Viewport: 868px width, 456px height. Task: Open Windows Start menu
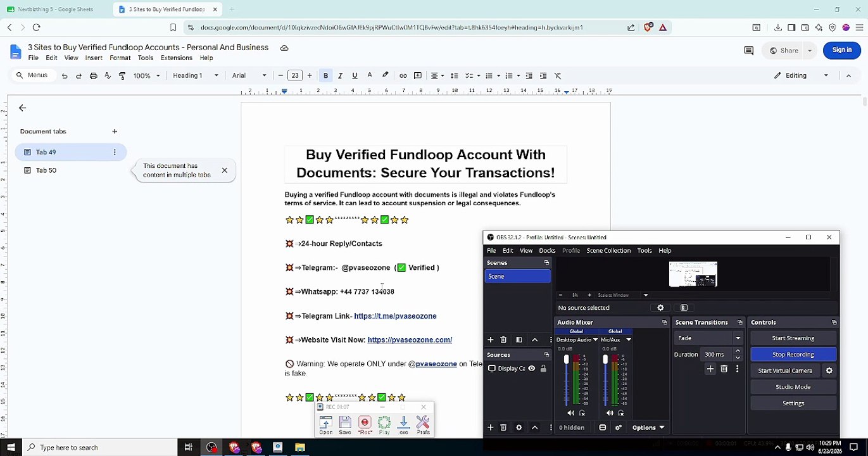pyautogui.click(x=11, y=448)
